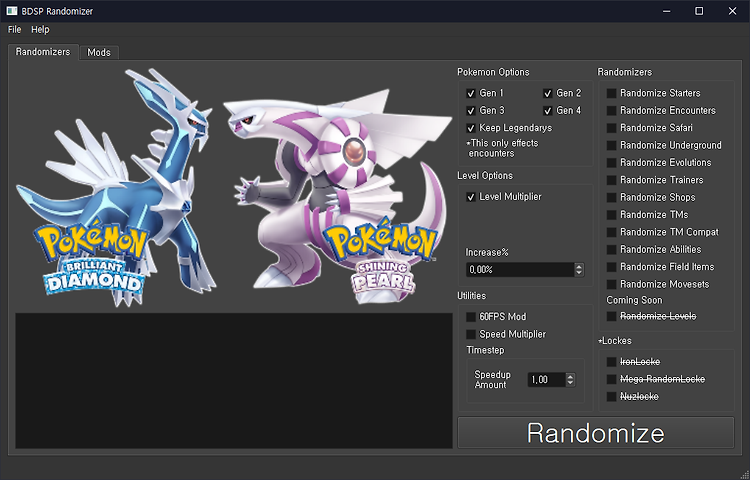Check Randomize Underground option
The width and height of the screenshot is (750, 480).
pyautogui.click(x=611, y=145)
